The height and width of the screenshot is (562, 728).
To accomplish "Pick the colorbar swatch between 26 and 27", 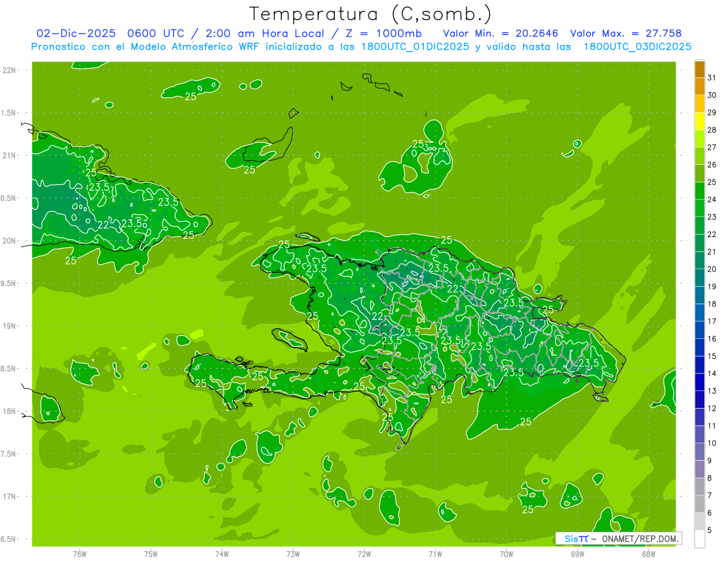I will tap(699, 156).
